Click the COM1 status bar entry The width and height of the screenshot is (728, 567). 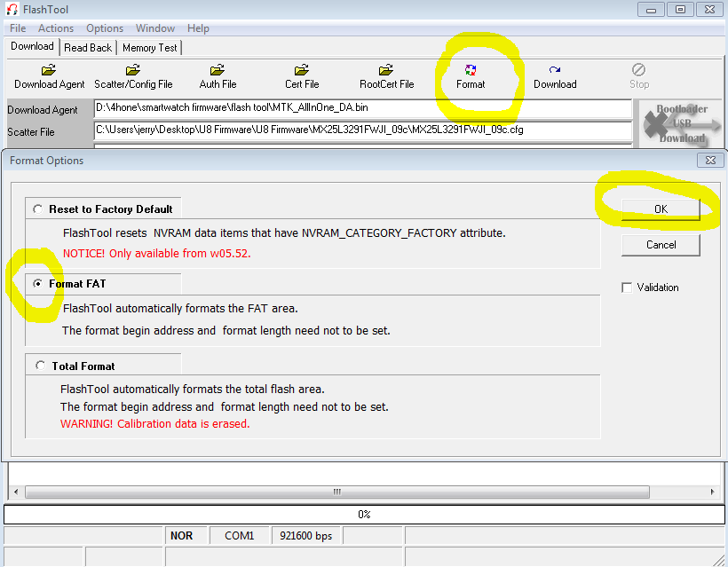tap(239, 536)
